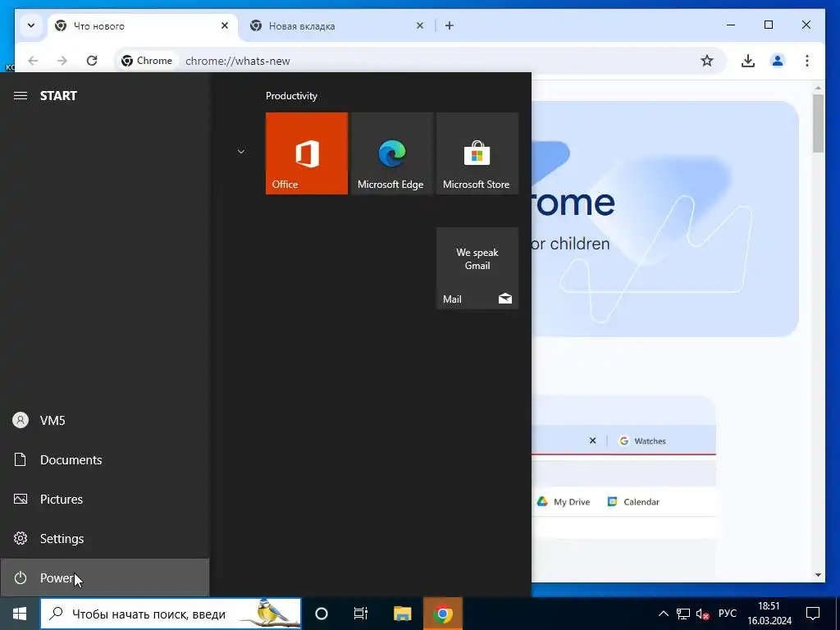This screenshot has height=630, width=840.
Task: Click the Watches tab in the illustration
Action: [x=643, y=441]
